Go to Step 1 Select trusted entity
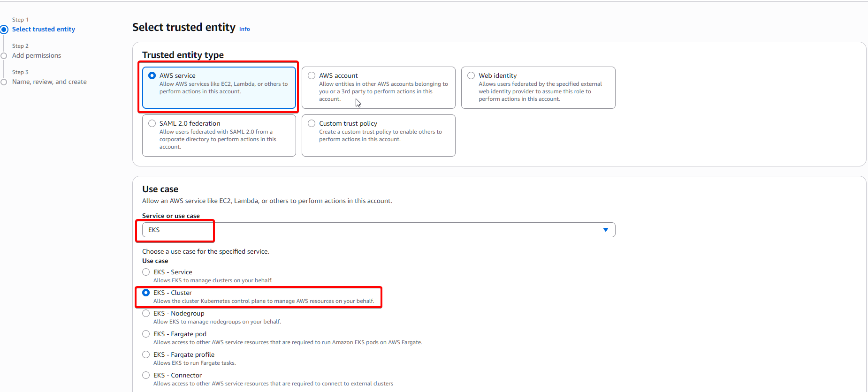The height and width of the screenshot is (392, 868). [44, 29]
